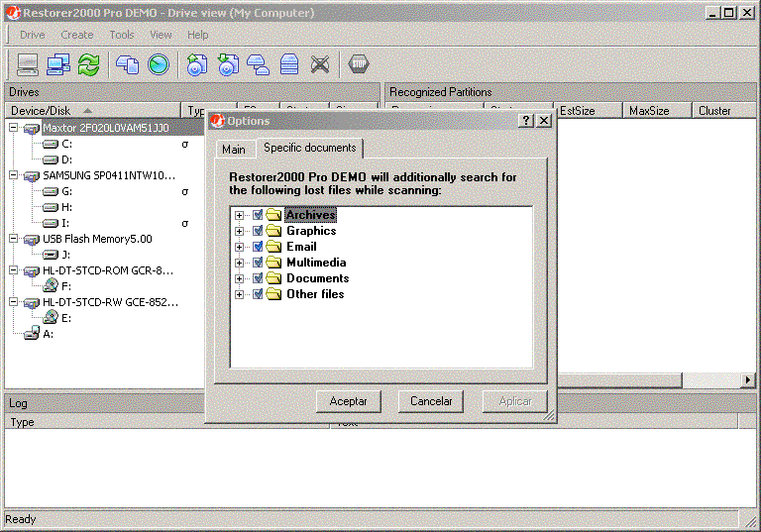Expand the Graphics tree node
The height and width of the screenshot is (532, 761).
coord(239,231)
